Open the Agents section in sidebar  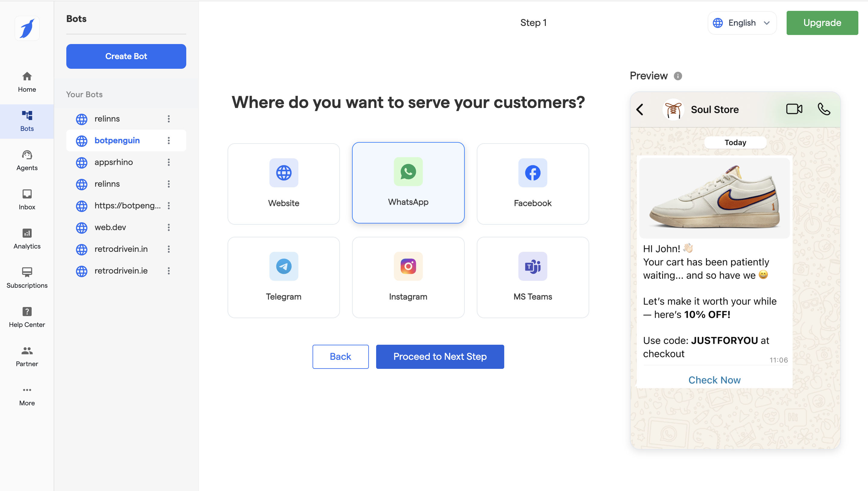tap(27, 160)
